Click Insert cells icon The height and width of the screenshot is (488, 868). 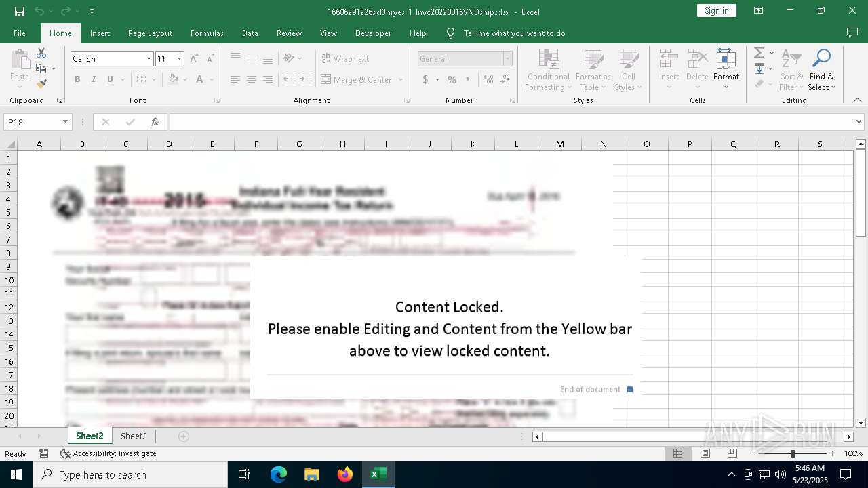(669, 59)
